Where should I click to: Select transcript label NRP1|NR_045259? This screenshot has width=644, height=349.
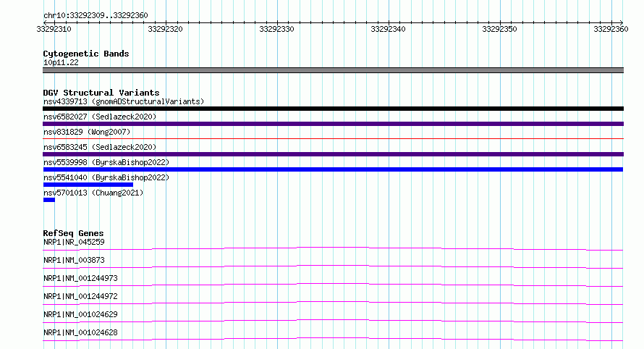pyautogui.click(x=74, y=242)
